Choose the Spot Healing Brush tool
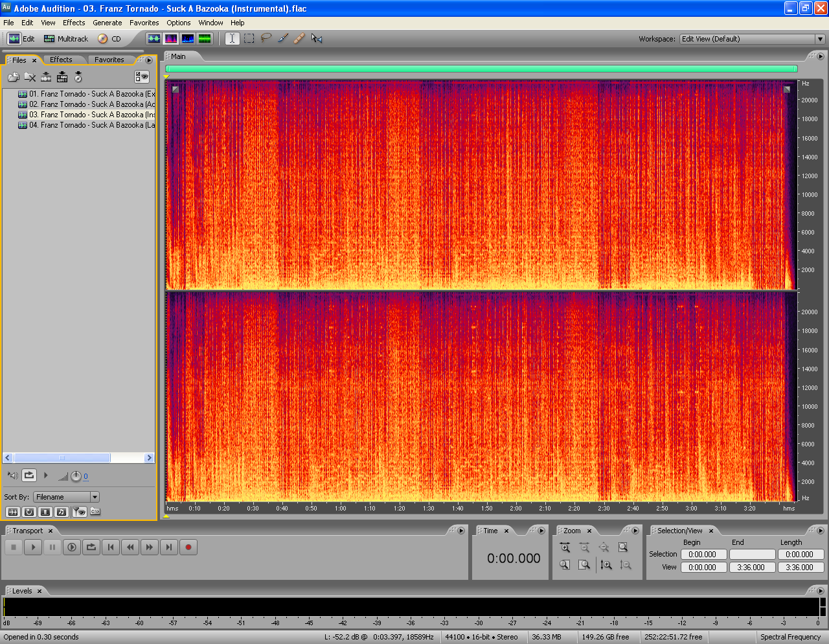The height and width of the screenshot is (644, 829). 299,38
